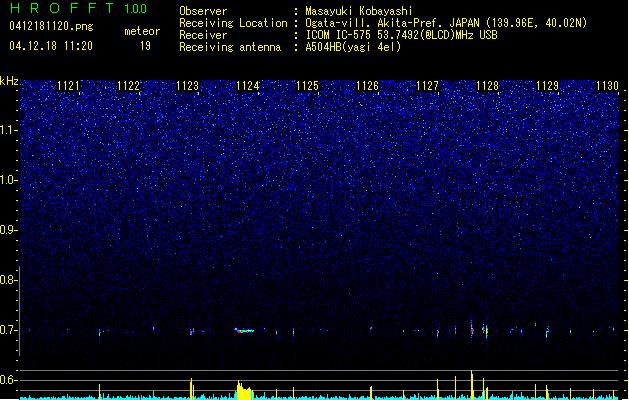The image size is (629, 400).
Task: Click the tallest yellow power spike near 1128
Action: click(x=472, y=385)
